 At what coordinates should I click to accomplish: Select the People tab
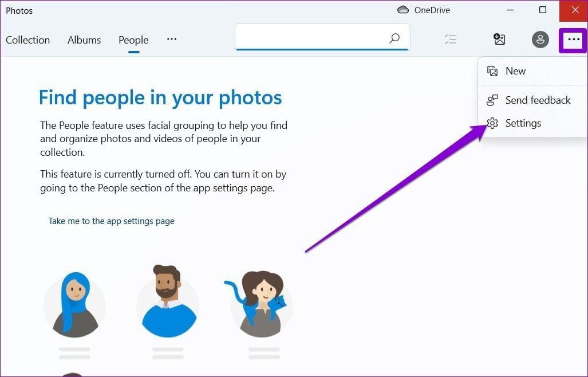tap(133, 40)
